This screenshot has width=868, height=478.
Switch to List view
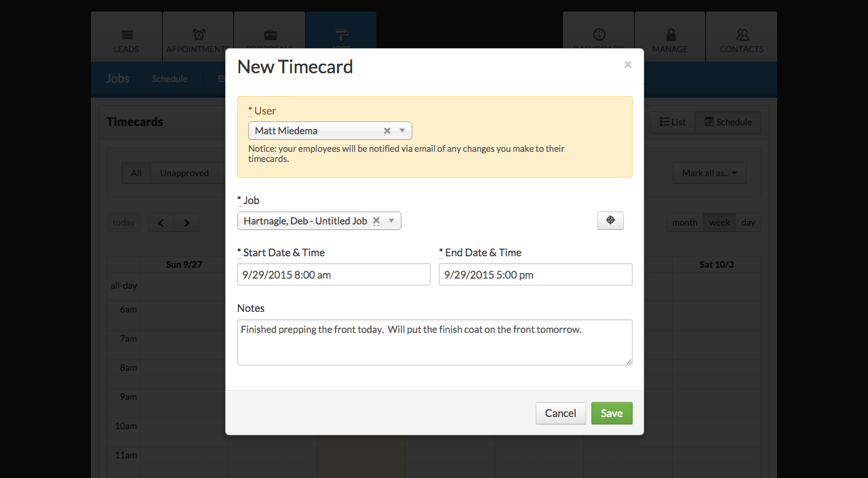(x=673, y=122)
